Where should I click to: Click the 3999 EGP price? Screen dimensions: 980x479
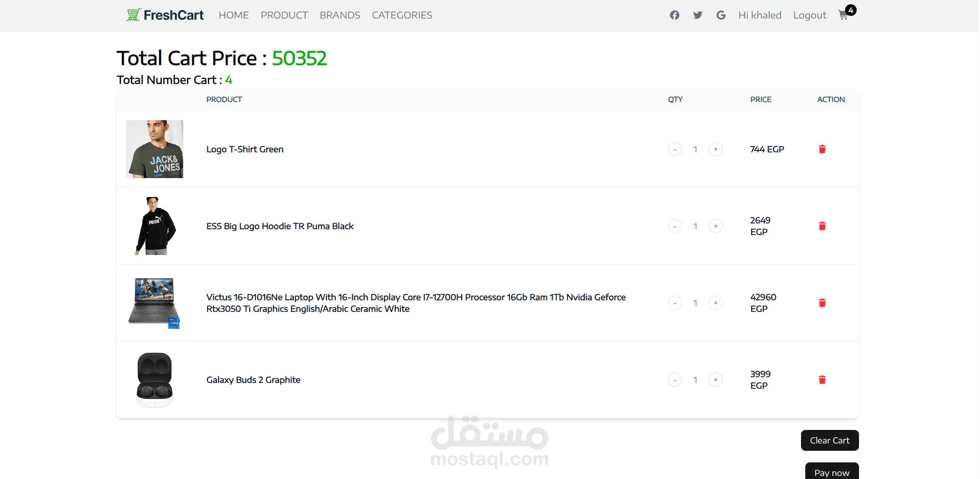coord(760,380)
